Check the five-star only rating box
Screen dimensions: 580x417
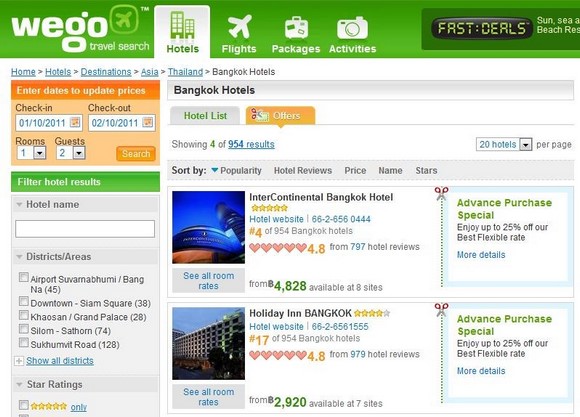[24, 405]
